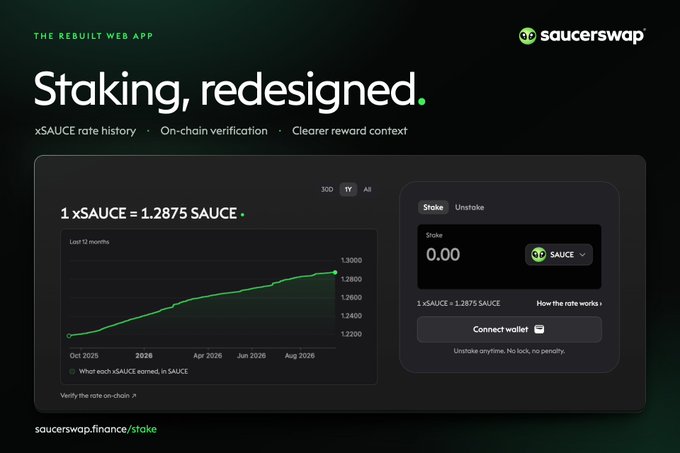The image size is (680, 453).
Task: Click the Aug 2026 axis label
Action: click(299, 355)
